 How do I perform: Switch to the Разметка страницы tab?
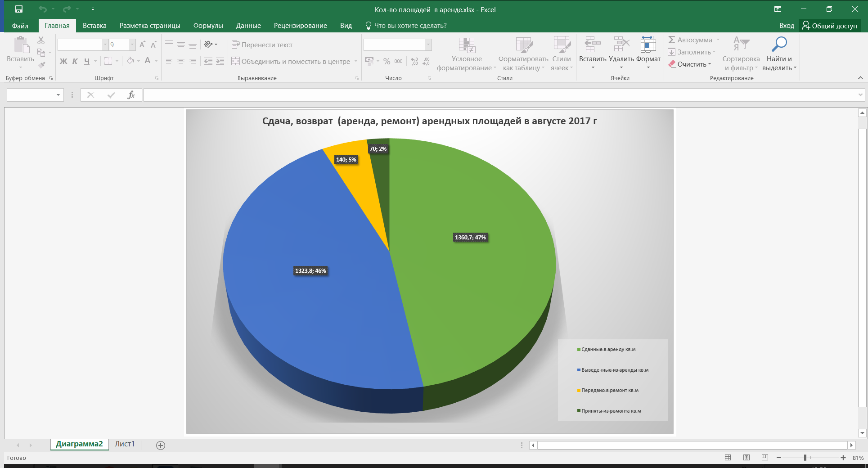pyautogui.click(x=150, y=26)
